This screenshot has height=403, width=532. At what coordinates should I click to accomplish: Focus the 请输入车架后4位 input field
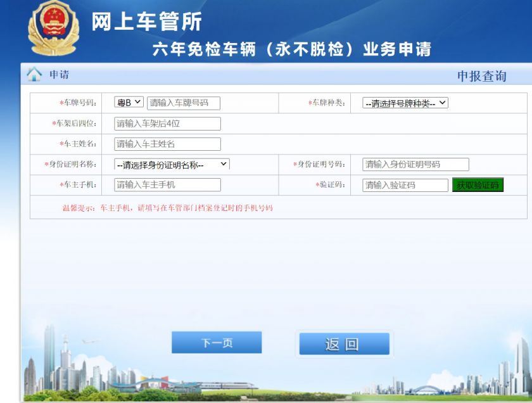(x=167, y=124)
